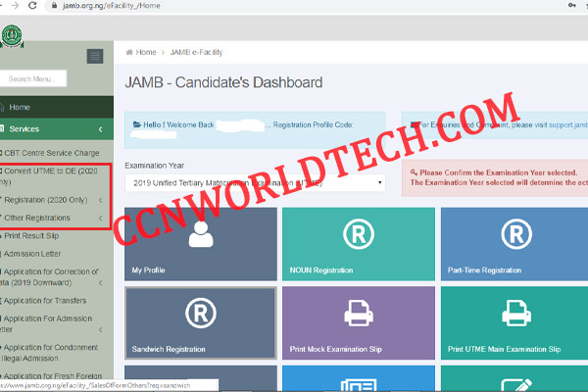This screenshot has height=392, width=588.
Task: Open Convert UTME to DE (2020 Only)
Action: (x=49, y=176)
